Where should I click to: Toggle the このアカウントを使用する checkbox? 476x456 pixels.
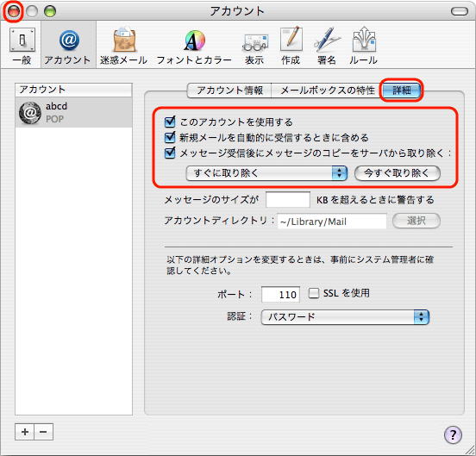[170, 122]
